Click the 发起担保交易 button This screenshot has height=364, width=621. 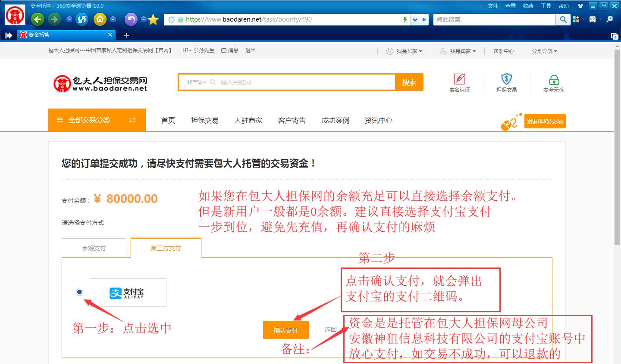click(545, 121)
